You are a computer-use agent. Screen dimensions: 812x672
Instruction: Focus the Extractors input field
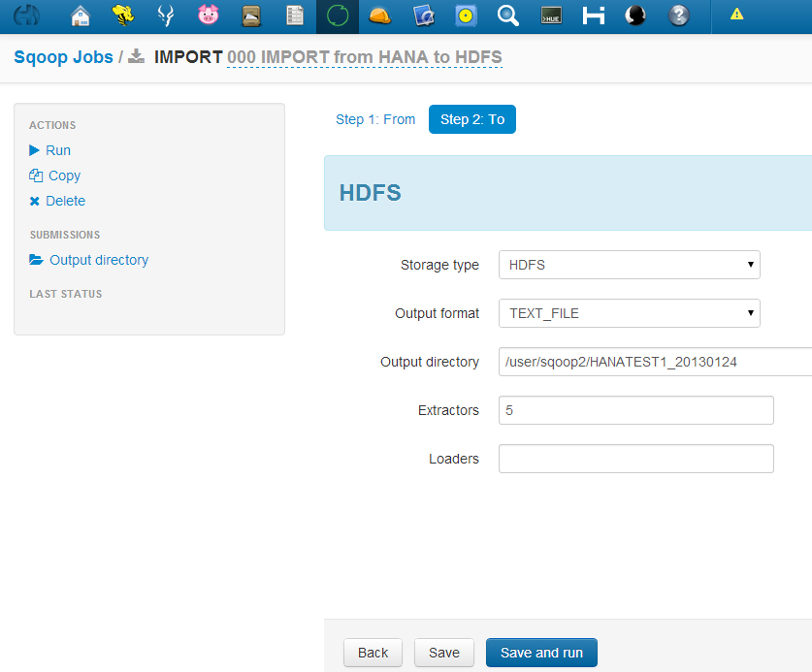(x=636, y=410)
